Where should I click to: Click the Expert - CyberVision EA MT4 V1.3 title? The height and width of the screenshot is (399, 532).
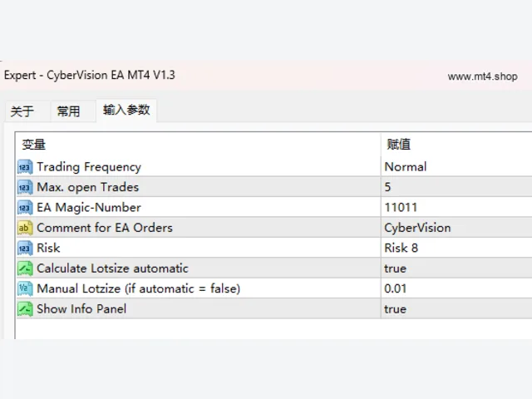tap(90, 75)
